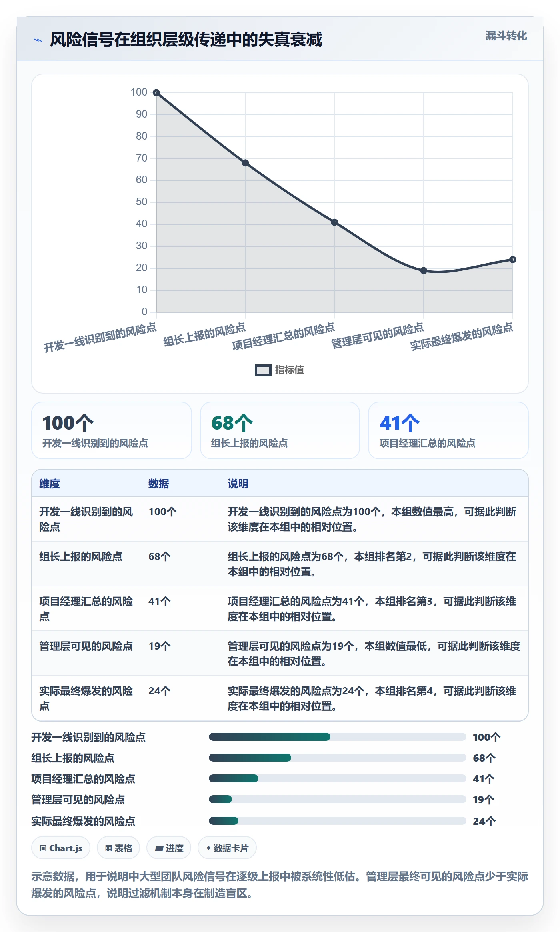Click the chart data point at value 68
Screen dimensions: 560x932
pos(246,163)
